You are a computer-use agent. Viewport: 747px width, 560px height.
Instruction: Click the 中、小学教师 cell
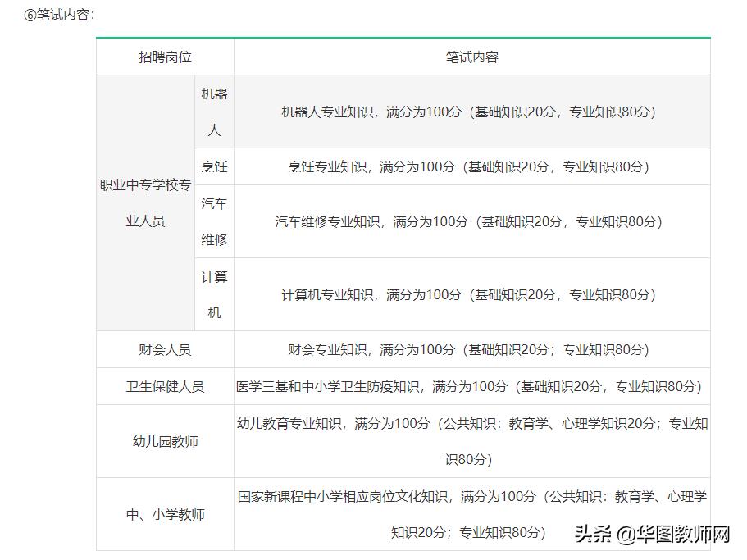tap(165, 515)
